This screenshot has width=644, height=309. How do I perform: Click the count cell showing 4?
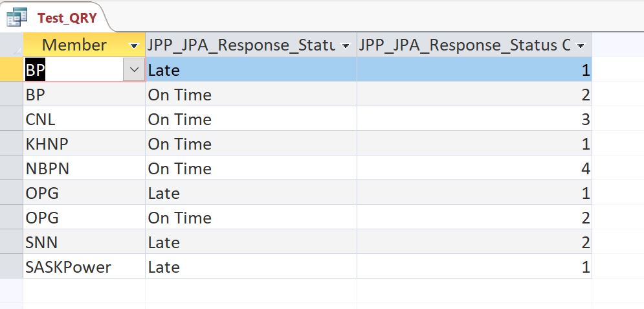[474, 168]
